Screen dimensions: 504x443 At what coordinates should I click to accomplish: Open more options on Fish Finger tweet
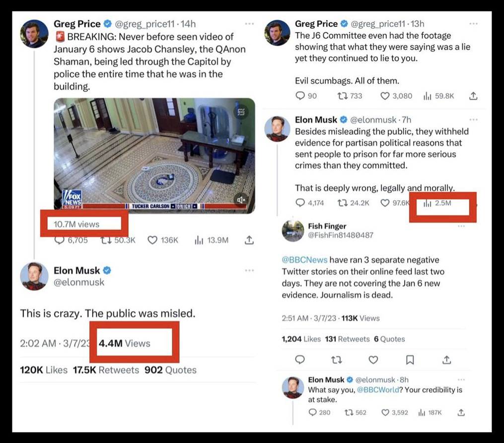(461, 226)
